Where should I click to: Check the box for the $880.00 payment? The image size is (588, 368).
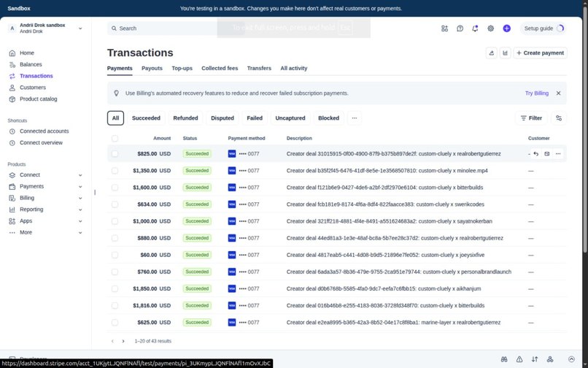pyautogui.click(x=115, y=238)
